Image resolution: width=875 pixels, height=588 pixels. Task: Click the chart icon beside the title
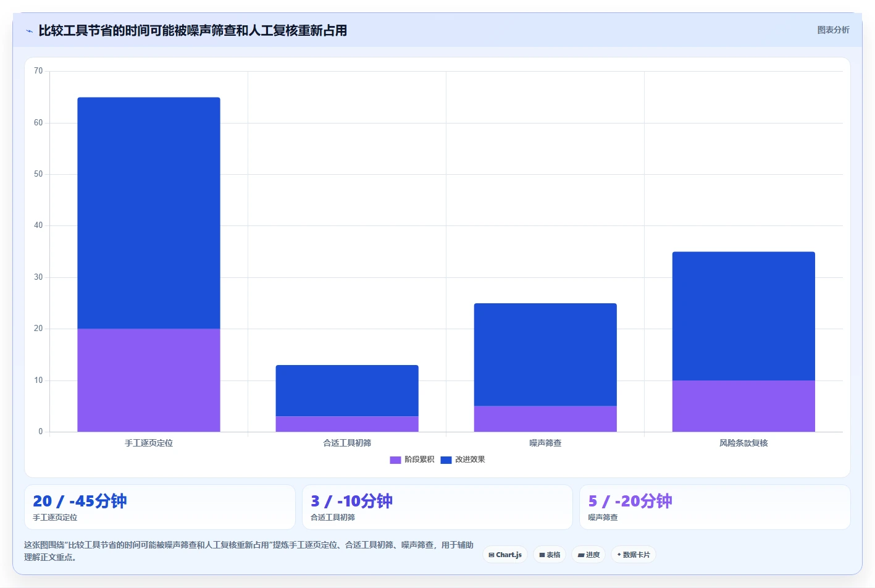[x=29, y=31]
